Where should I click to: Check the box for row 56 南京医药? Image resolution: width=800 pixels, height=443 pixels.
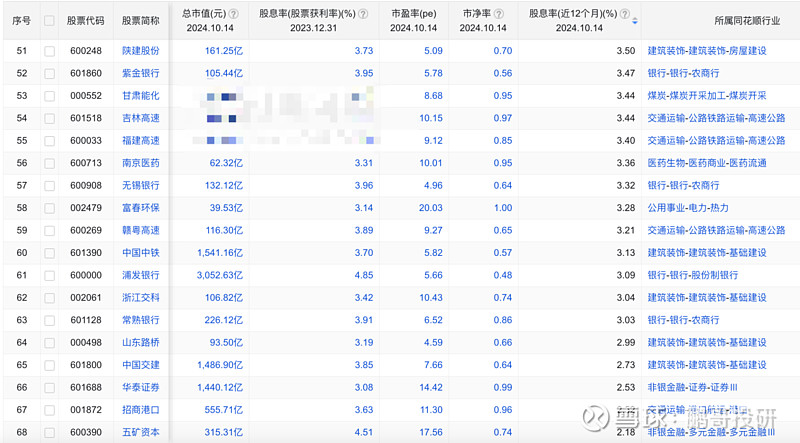(49, 163)
